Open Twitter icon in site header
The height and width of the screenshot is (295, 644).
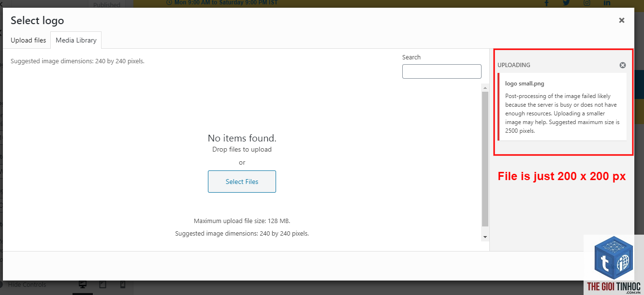click(x=567, y=3)
